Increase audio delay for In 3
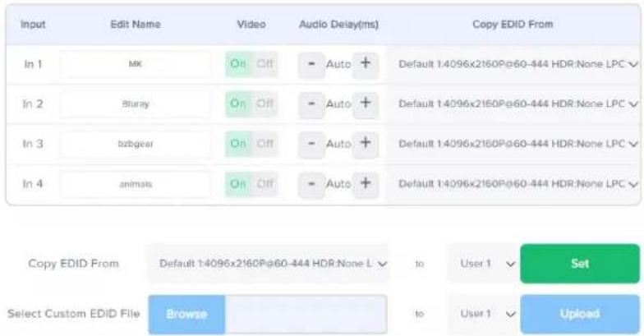Image resolution: width=644 pixels, height=336 pixels. coord(366,144)
